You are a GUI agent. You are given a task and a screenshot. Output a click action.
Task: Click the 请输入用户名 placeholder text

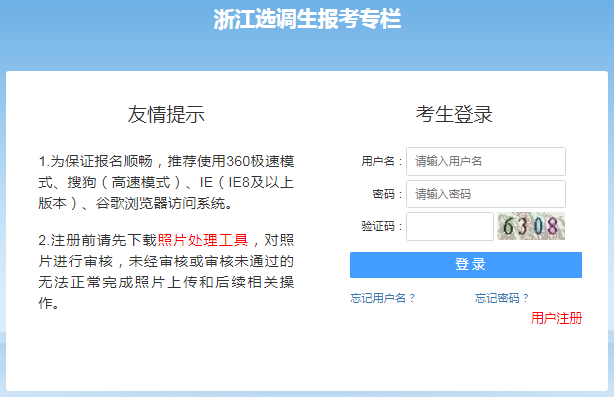pos(448,161)
